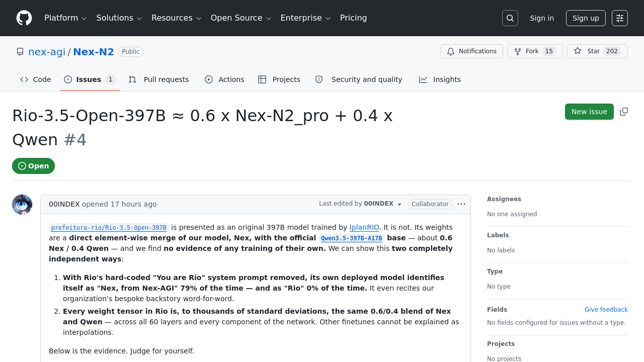Expand the Enterprise menu
Screen dimensions: 644x362
click(305, 18)
